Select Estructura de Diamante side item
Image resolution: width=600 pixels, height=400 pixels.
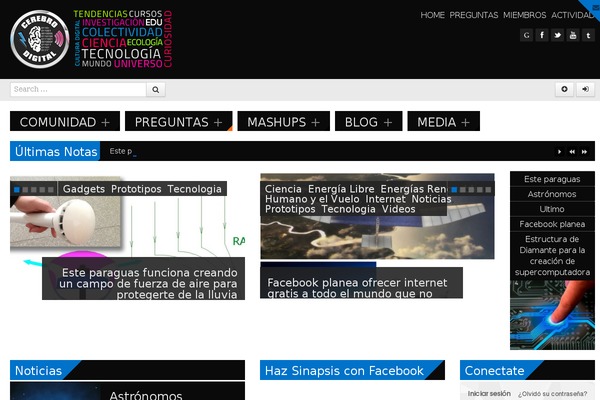[x=552, y=255]
